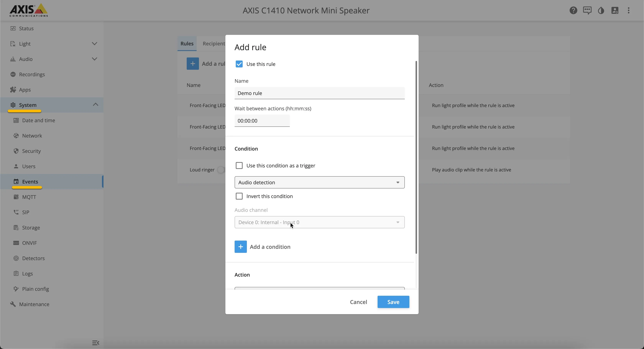Click the Name column header in rules table
The width and height of the screenshot is (644, 349).
click(194, 85)
